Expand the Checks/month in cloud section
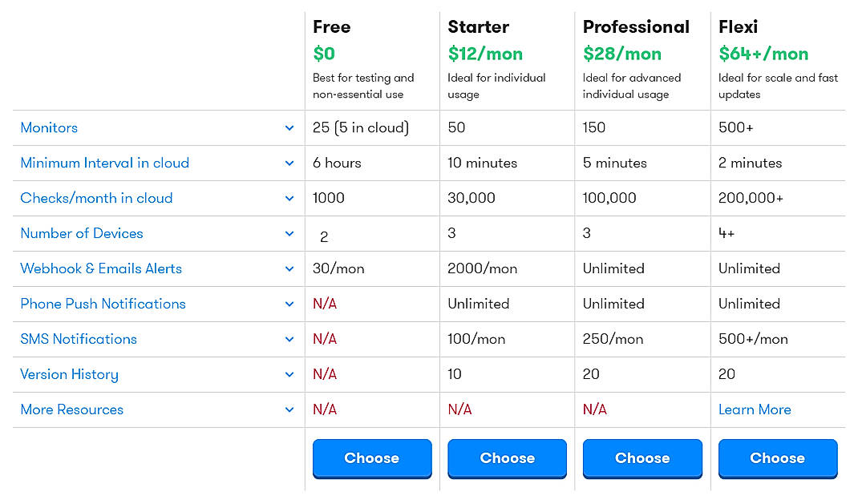This screenshot has width=858, height=504. pyautogui.click(x=289, y=198)
